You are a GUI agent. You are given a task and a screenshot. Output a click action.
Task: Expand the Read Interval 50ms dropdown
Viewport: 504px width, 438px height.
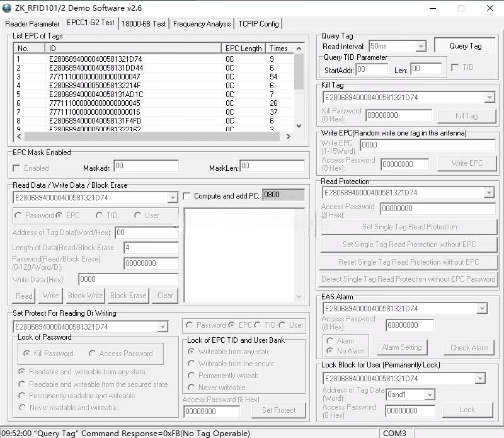pos(420,46)
